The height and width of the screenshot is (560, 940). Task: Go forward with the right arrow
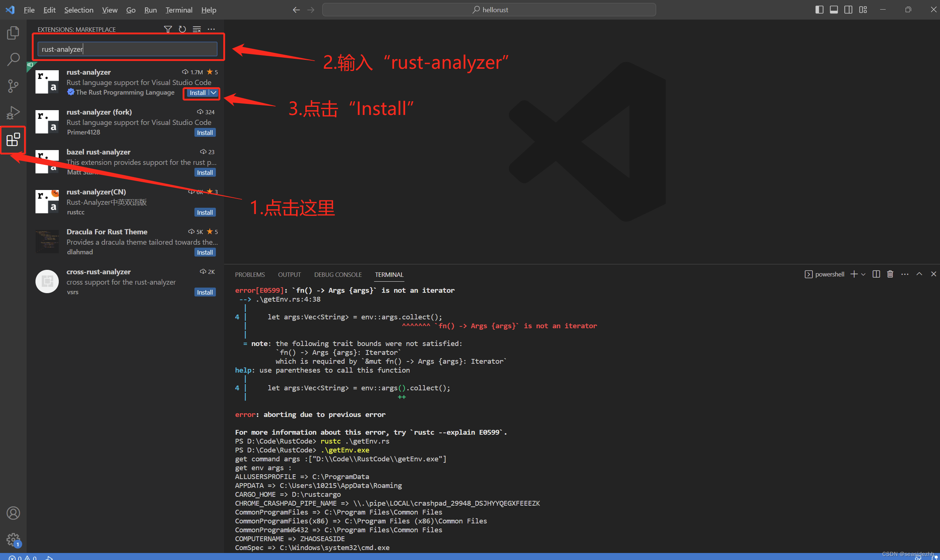311,10
